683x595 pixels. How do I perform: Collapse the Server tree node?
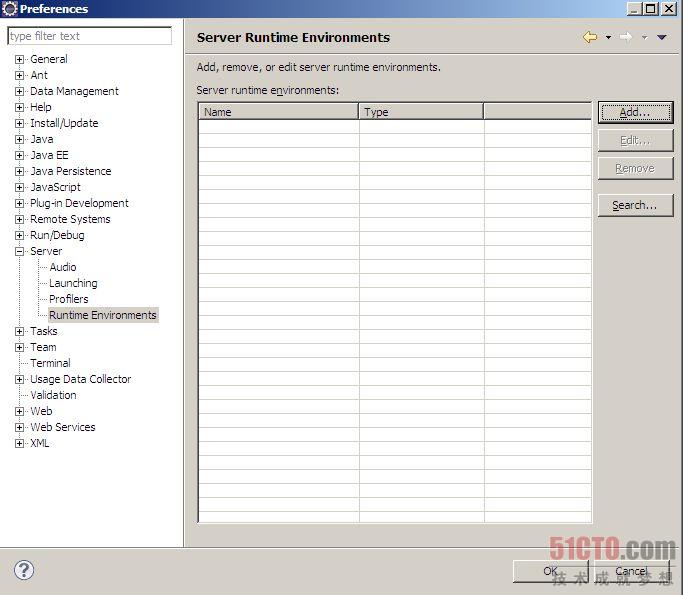19,251
